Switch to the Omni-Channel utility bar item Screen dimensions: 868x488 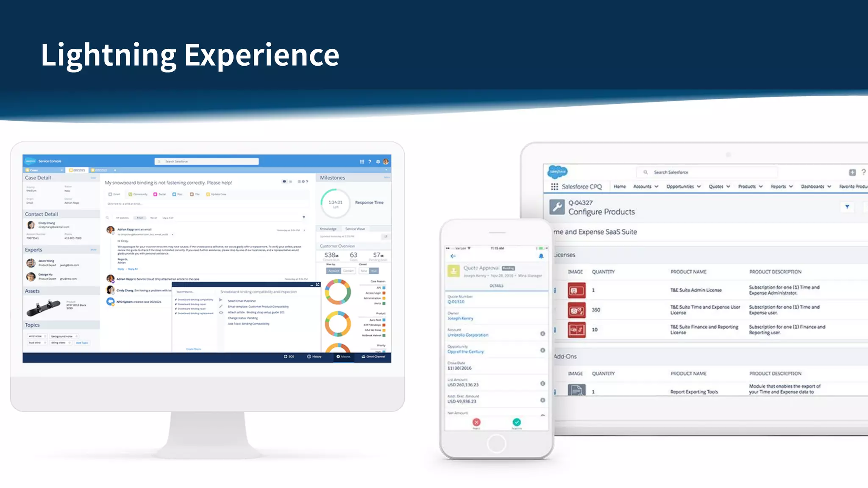[373, 357]
